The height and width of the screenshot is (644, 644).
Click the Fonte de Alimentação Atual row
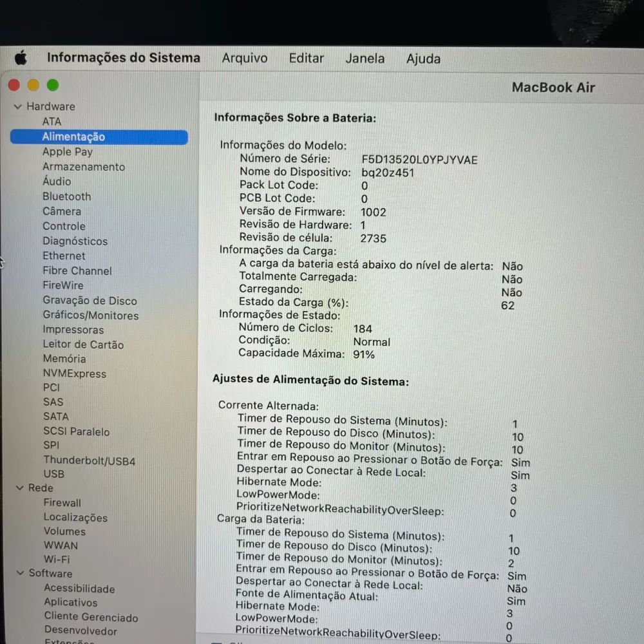[x=381, y=597]
